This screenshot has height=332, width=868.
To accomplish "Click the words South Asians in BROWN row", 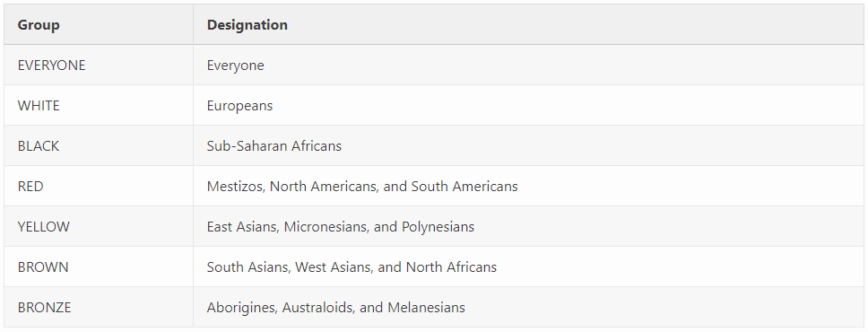I will (x=247, y=267).
